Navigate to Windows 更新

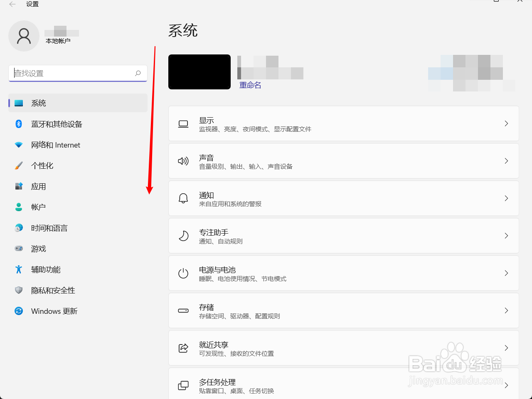point(78,311)
